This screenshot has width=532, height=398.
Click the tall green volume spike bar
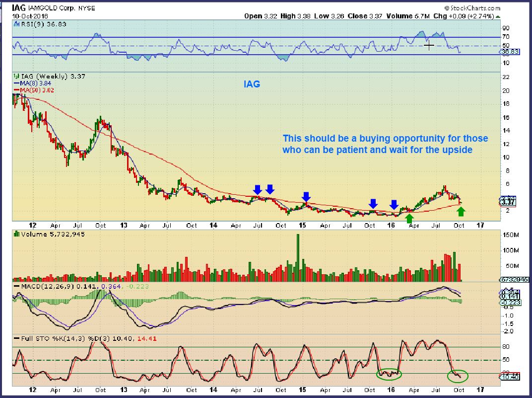pyautogui.click(x=298, y=257)
